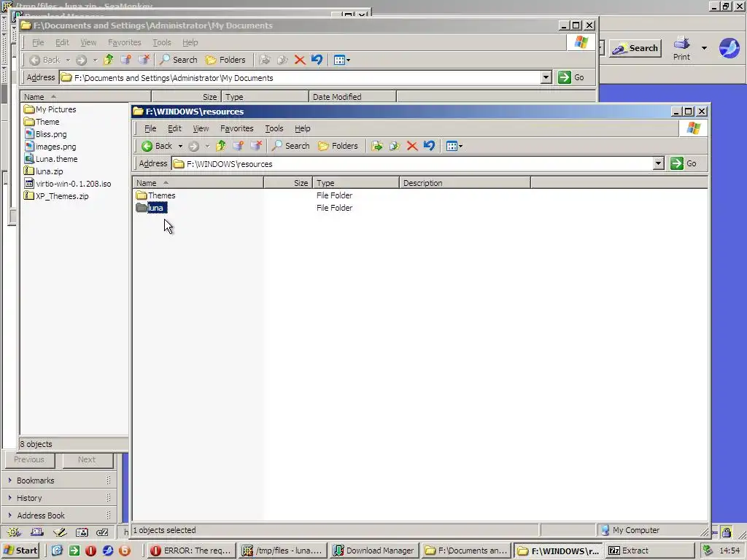Click Disconnect Network Drive icon in resources window
The height and width of the screenshot is (560, 747).
pos(256,146)
